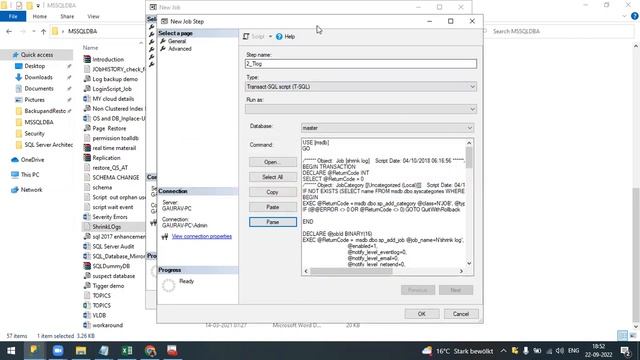
Task: Open Explorer Help question mark icon
Action: [635, 16]
